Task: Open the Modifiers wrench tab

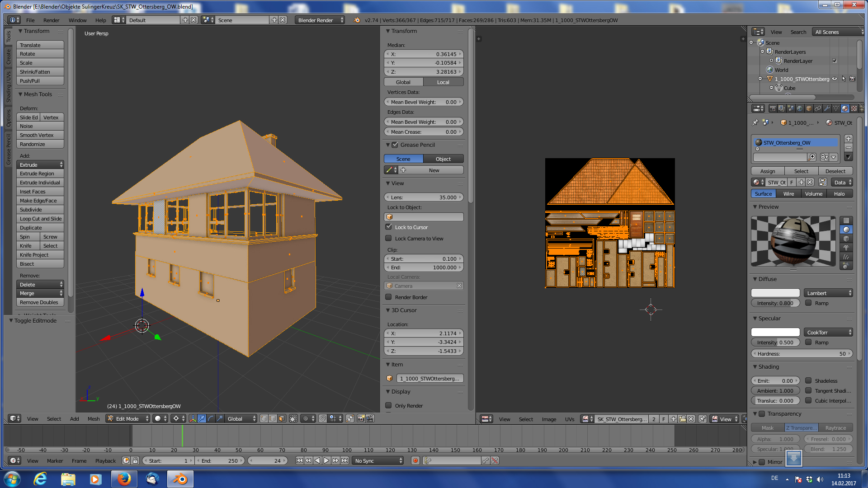Action: point(827,108)
